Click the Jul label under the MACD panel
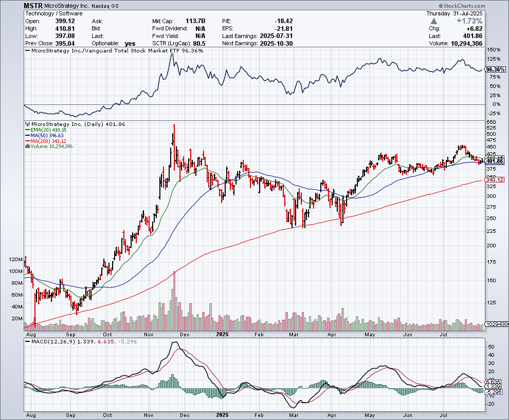509x420 pixels. coord(443,415)
